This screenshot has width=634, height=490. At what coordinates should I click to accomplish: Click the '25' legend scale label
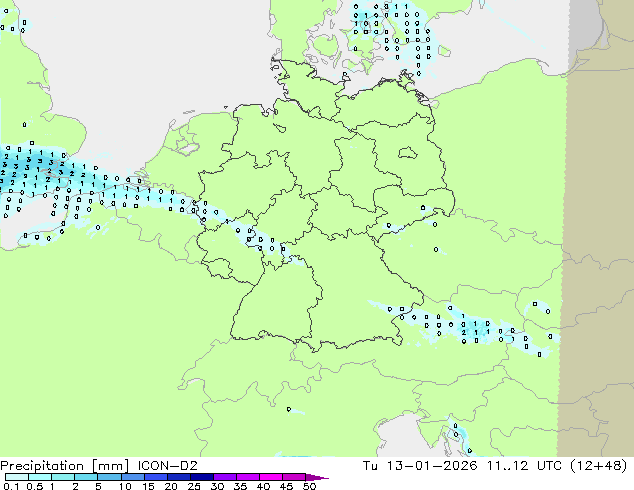(194, 486)
